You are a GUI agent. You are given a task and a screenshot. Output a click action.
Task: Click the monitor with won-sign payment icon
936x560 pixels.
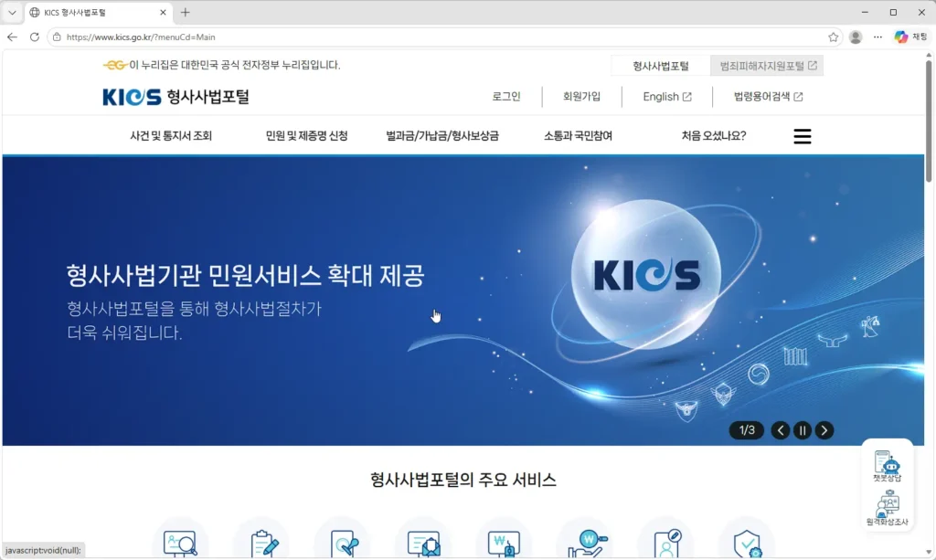(x=504, y=543)
